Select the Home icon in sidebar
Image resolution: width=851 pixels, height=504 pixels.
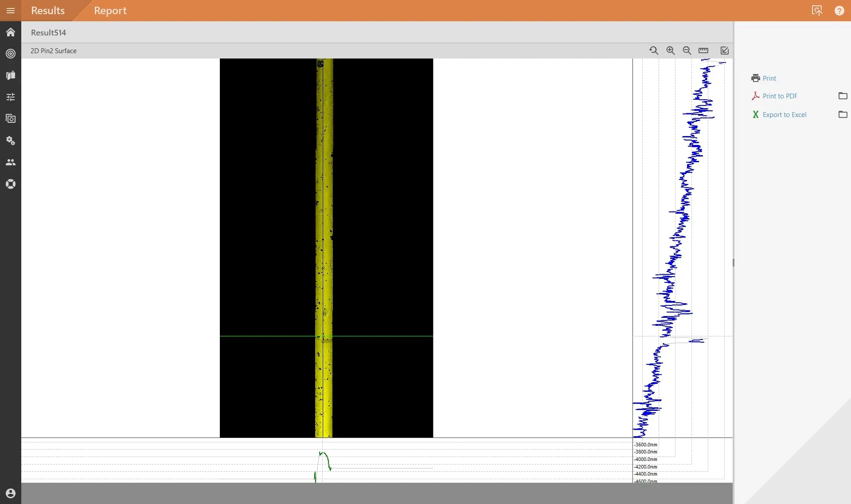coord(10,32)
